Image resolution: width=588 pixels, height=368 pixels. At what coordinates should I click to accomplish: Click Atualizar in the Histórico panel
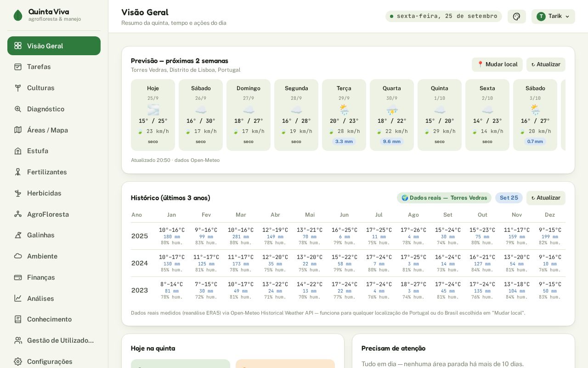click(x=546, y=198)
